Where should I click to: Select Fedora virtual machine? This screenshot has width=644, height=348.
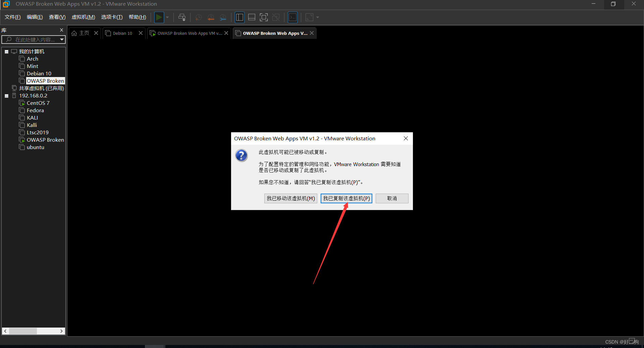coord(35,111)
